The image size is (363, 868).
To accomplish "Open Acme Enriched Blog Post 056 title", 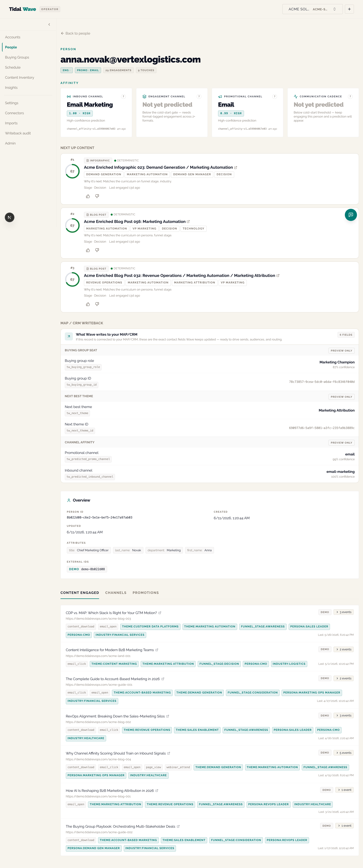I will tap(135, 222).
